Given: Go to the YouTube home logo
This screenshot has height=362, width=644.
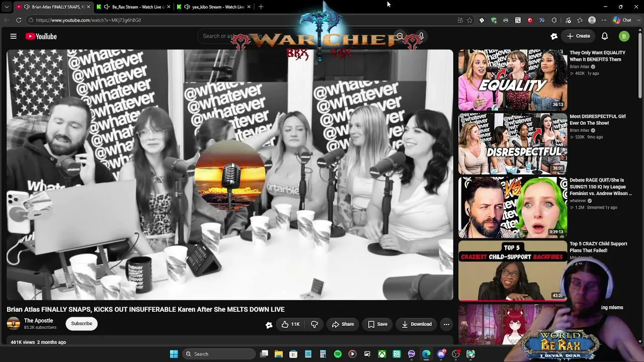Looking at the screenshot, I should click(x=41, y=36).
